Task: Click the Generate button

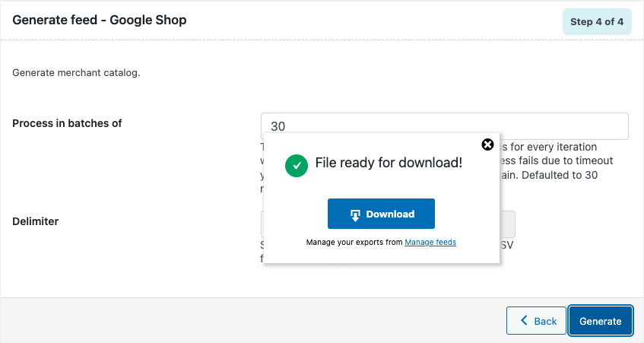Action: (601, 321)
